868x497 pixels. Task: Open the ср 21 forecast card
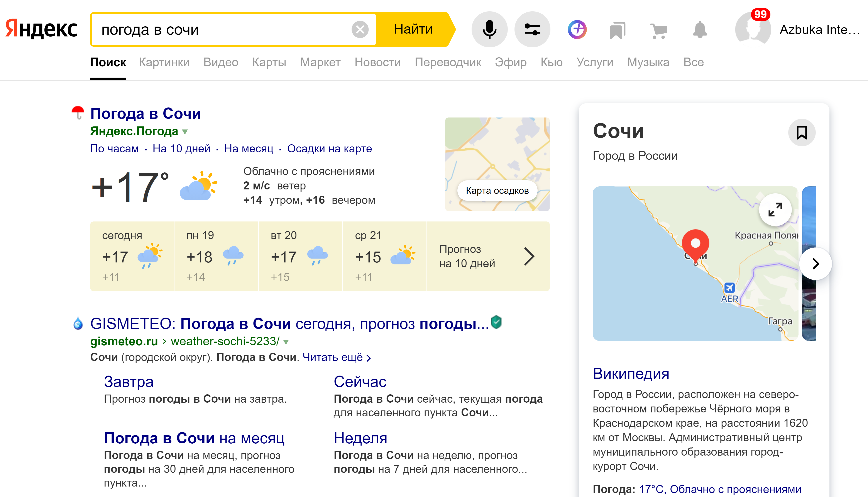pos(385,256)
